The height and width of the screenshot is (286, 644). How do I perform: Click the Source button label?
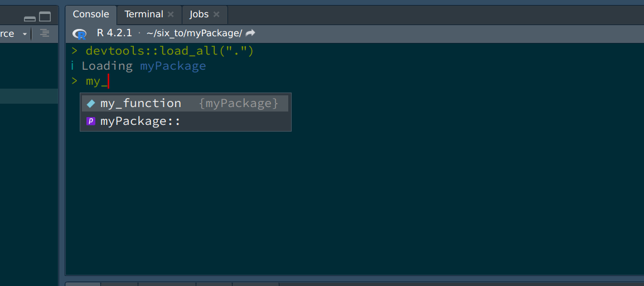[x=7, y=33]
